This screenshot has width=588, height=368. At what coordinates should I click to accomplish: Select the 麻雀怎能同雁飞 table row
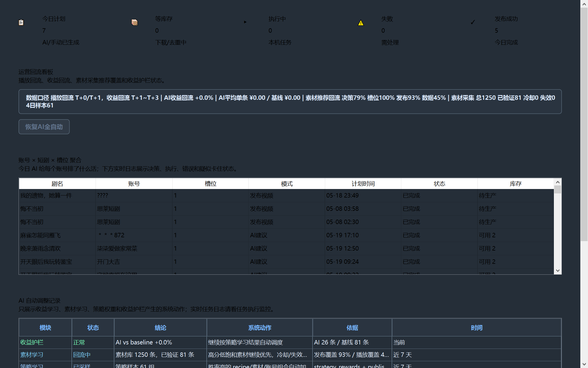[286, 235]
